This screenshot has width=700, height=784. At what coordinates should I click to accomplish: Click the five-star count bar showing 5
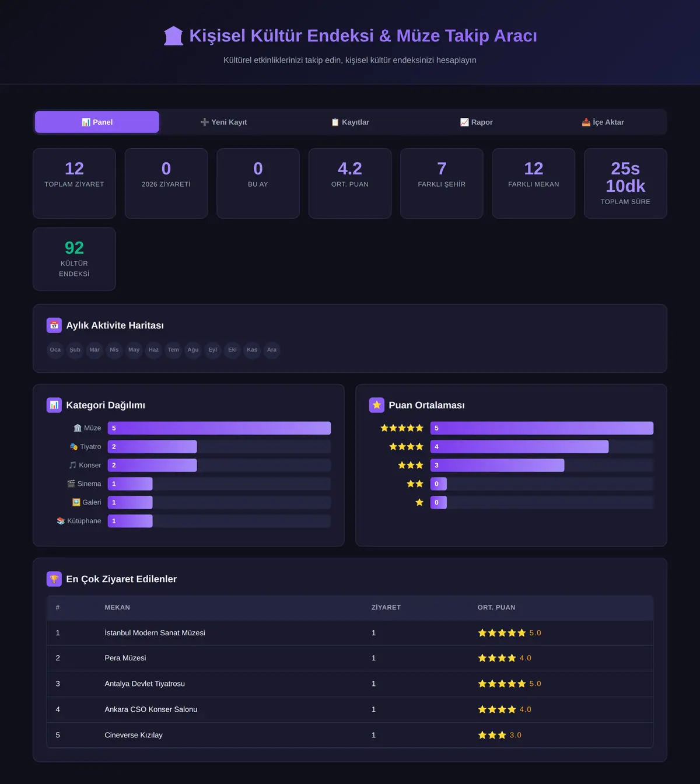[x=542, y=428]
